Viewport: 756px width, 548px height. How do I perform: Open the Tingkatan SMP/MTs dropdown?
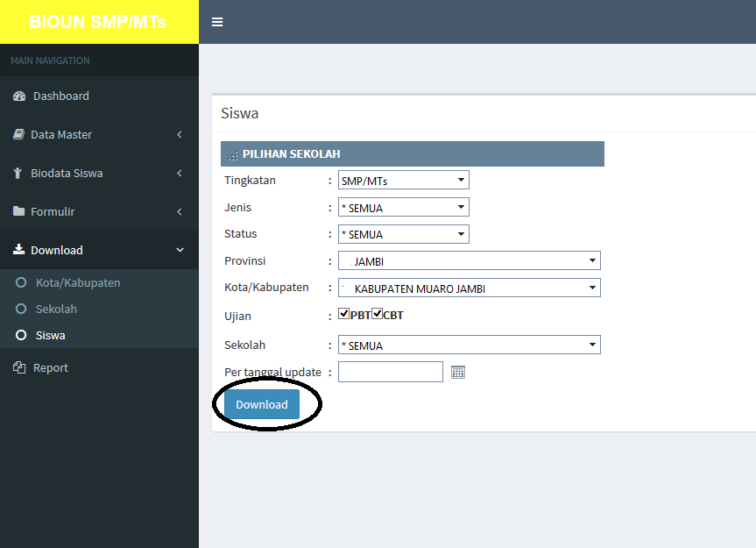(x=404, y=180)
